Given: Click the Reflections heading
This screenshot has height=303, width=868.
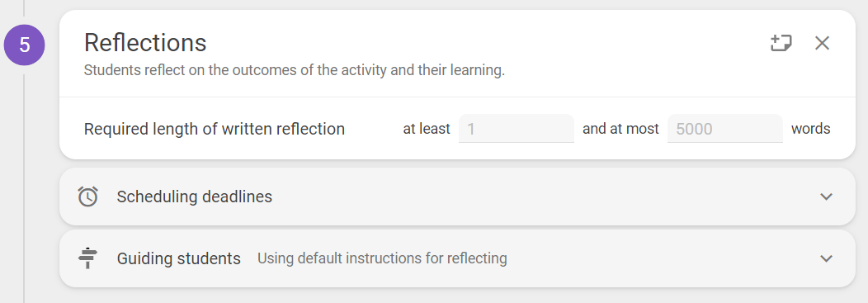Looking at the screenshot, I should (145, 43).
